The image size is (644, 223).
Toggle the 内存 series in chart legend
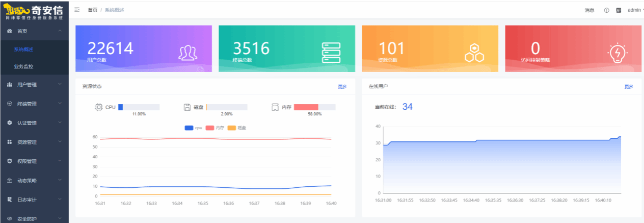(214, 128)
